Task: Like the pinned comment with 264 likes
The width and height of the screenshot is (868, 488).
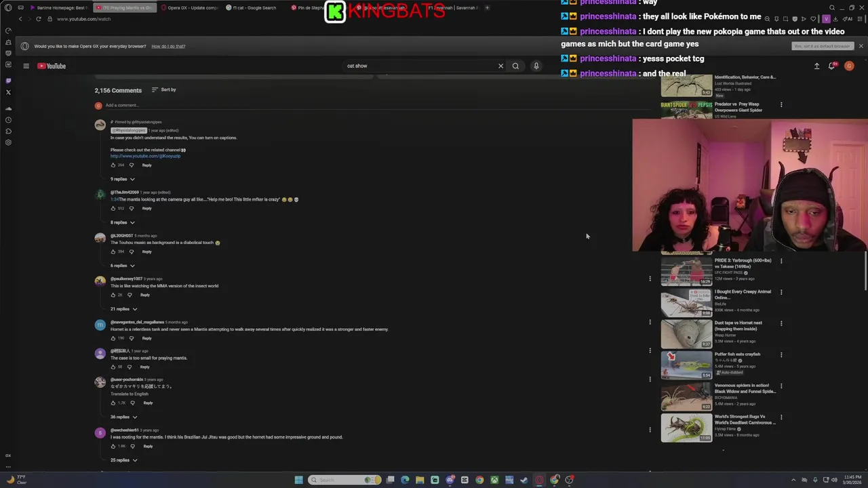Action: 113,165
